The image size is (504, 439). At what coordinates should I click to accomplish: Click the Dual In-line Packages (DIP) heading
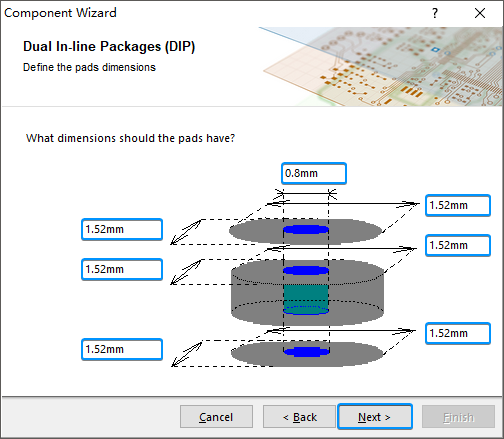pos(109,46)
